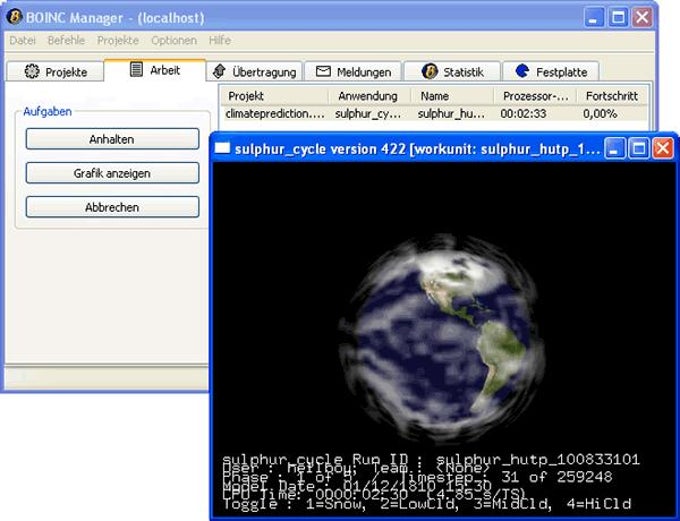Maximize the sulphur_cycle graphics window

coord(638,149)
